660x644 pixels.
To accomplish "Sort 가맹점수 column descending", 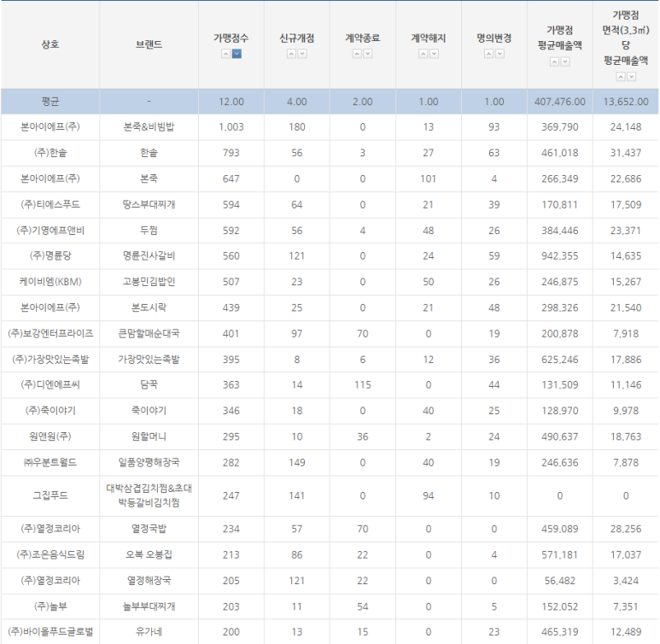I will [x=237, y=54].
